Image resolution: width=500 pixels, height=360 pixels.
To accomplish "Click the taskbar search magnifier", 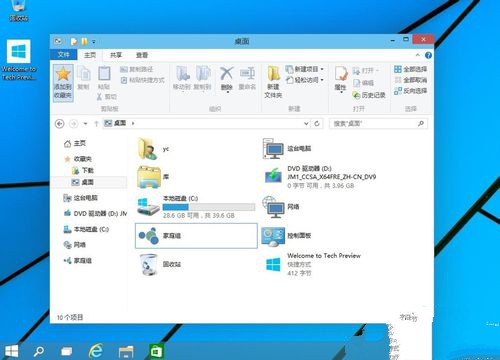I will pyautogui.click(x=39, y=351).
